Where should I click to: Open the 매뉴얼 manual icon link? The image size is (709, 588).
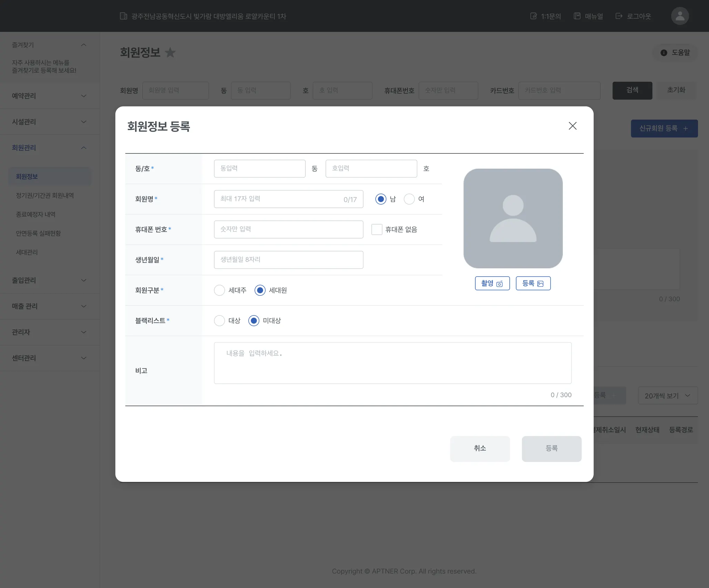(577, 16)
